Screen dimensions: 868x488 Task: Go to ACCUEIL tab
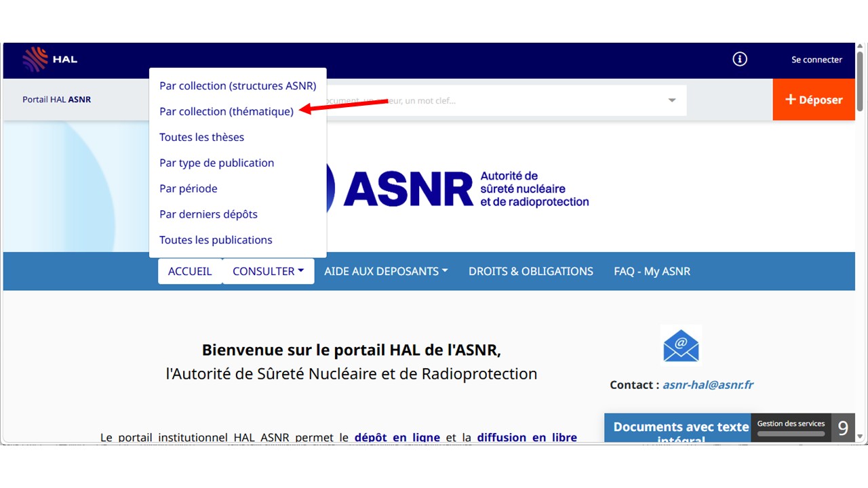pyautogui.click(x=190, y=271)
